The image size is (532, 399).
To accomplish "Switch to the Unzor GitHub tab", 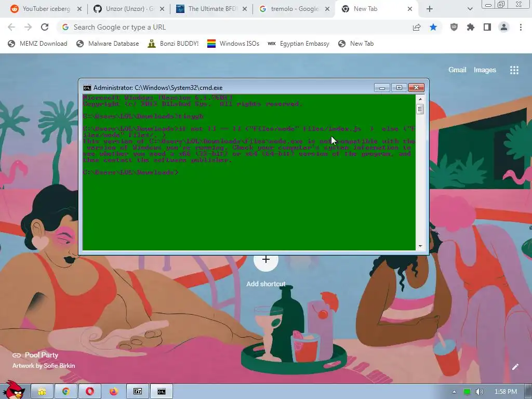I will coord(126,9).
